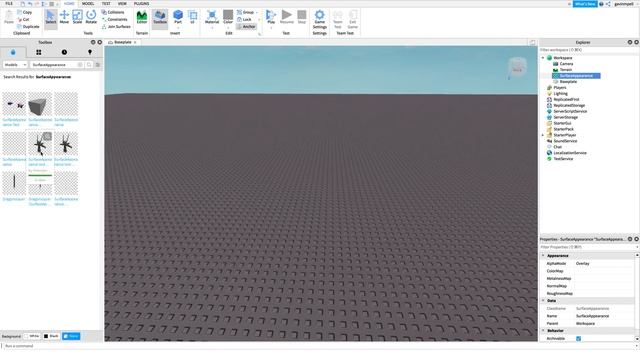
Task: Toggle Constraints option
Action: click(x=114, y=19)
